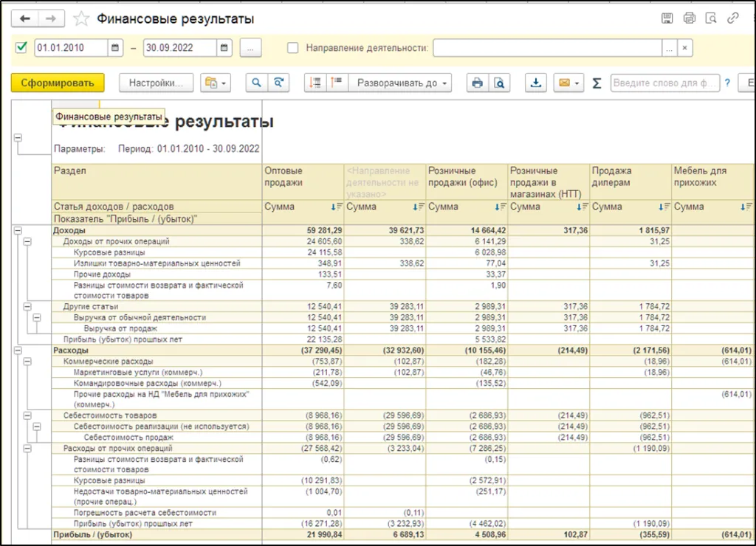Click the find magnifier icon in toolbar
This screenshot has width=756, height=546.
pos(256,83)
